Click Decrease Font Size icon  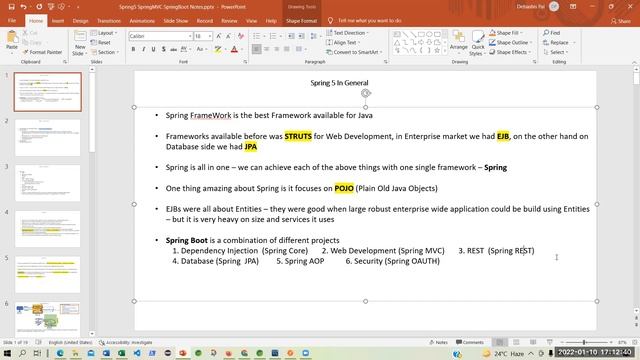point(229,36)
